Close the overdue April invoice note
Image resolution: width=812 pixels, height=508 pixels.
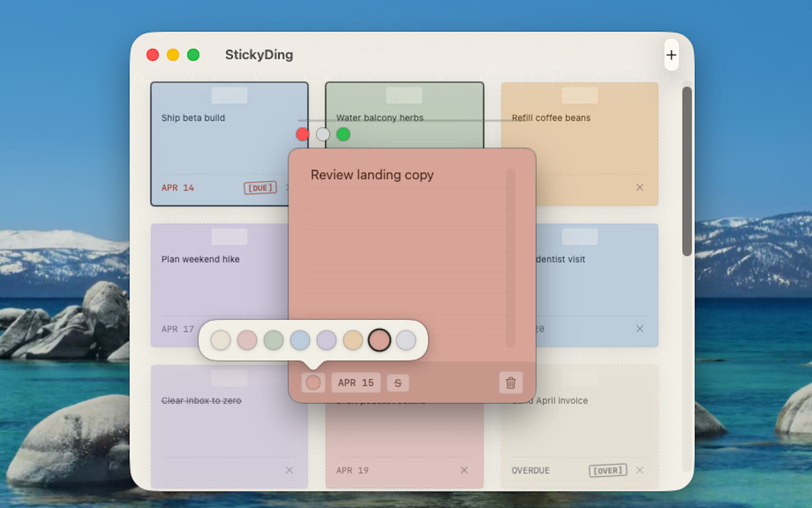point(639,470)
